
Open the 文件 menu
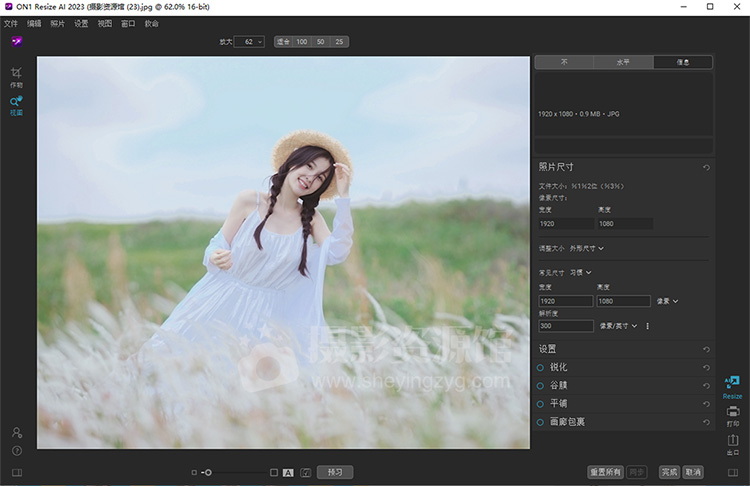click(11, 23)
